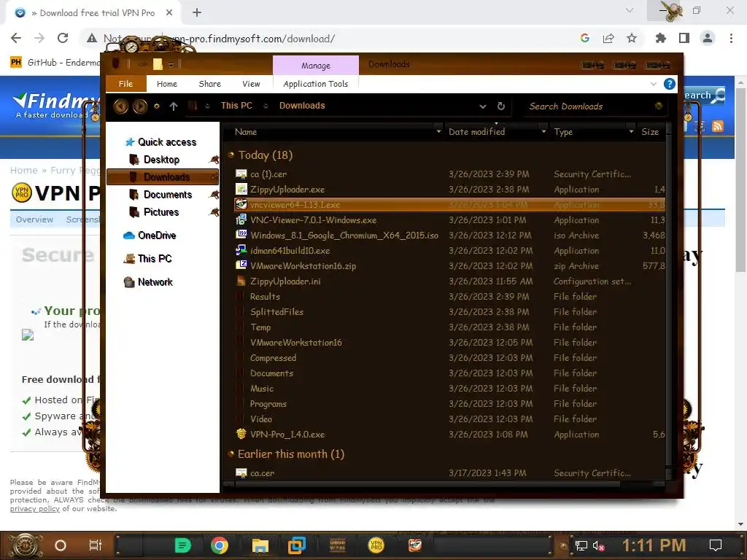Expand recent locations dropdown in Explorer
The width and height of the screenshot is (747, 560).
156,106
